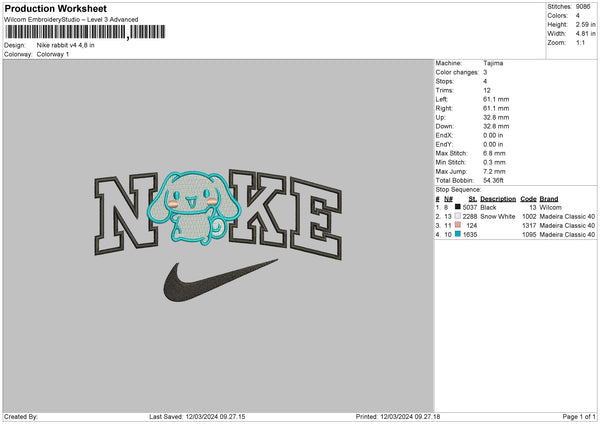Click the code 1002 entry
Screen dimensions: 600x424
point(529,217)
